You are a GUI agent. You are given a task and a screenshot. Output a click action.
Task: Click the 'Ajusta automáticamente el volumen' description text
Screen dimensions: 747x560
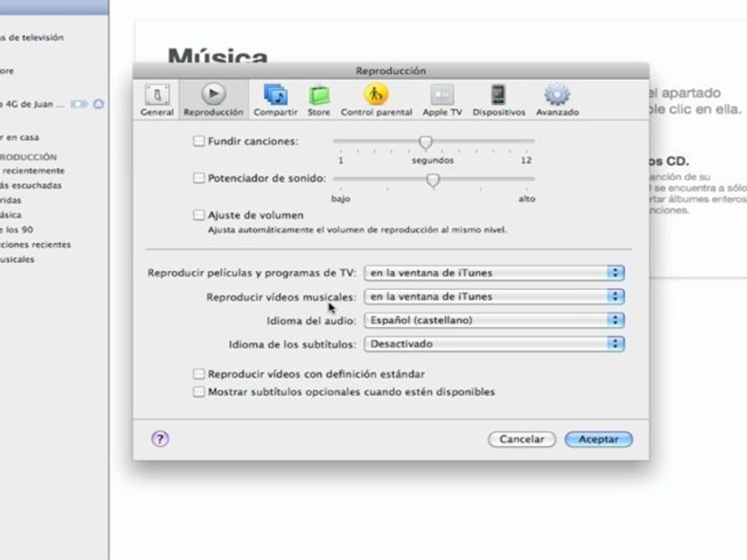pyautogui.click(x=357, y=229)
